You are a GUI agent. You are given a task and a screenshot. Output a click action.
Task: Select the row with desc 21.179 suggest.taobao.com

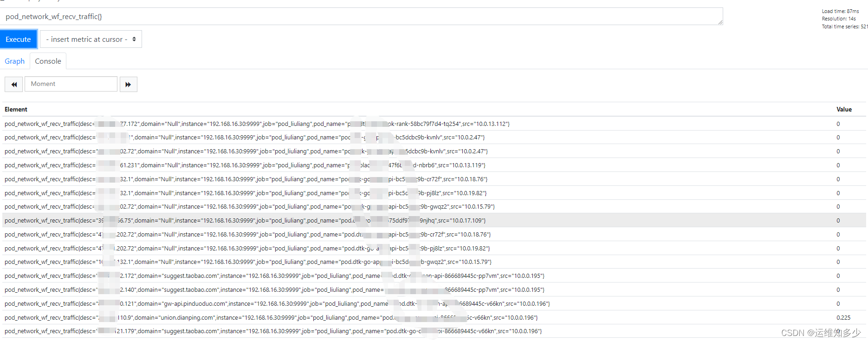tap(434, 331)
